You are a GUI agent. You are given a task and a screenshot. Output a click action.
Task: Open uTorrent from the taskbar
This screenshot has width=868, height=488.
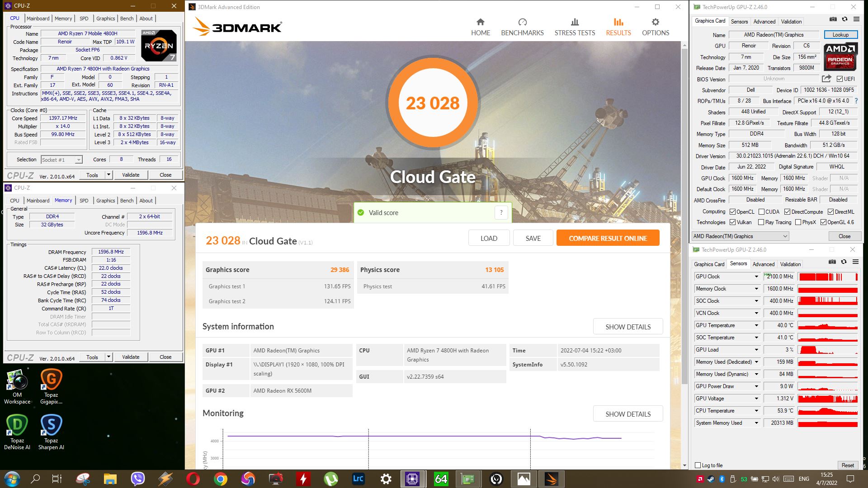click(331, 479)
